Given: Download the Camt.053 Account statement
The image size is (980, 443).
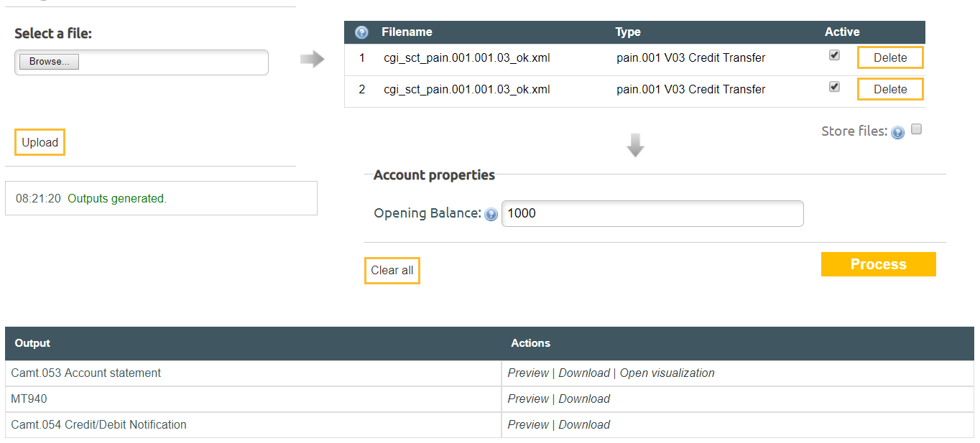Looking at the screenshot, I should coord(584,373).
